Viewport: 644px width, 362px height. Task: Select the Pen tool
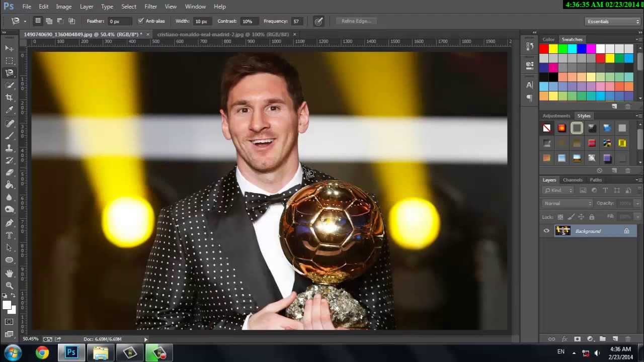pyautogui.click(x=10, y=223)
